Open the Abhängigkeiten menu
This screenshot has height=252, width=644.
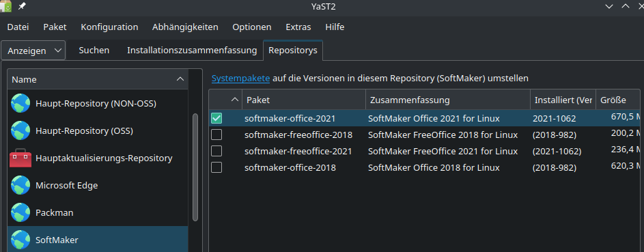185,27
